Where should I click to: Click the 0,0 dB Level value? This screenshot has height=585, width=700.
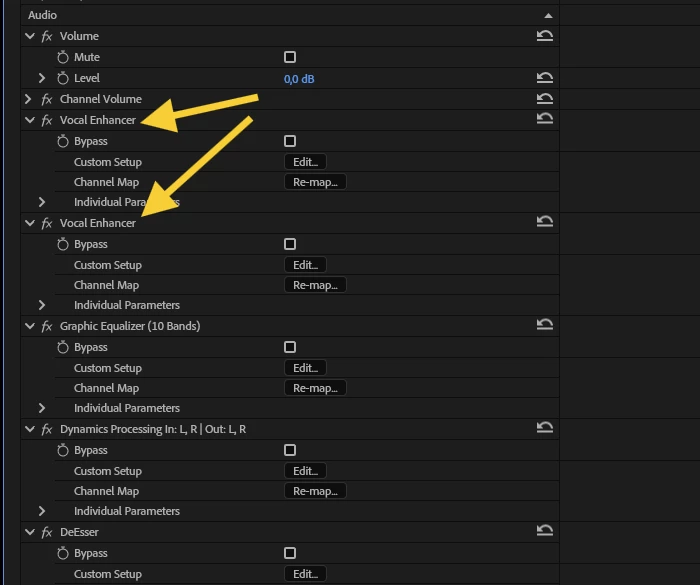pyautogui.click(x=299, y=79)
